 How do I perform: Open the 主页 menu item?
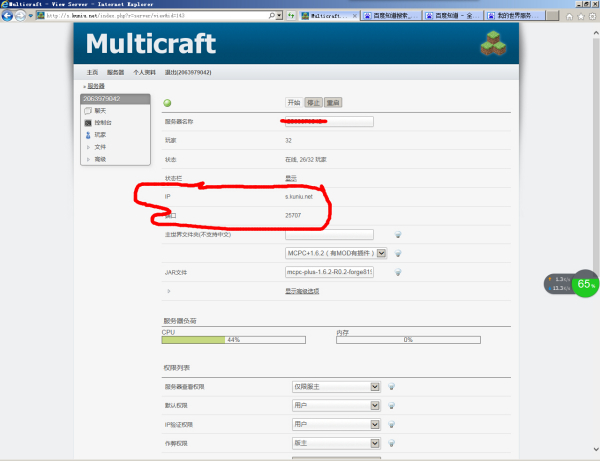coord(92,72)
